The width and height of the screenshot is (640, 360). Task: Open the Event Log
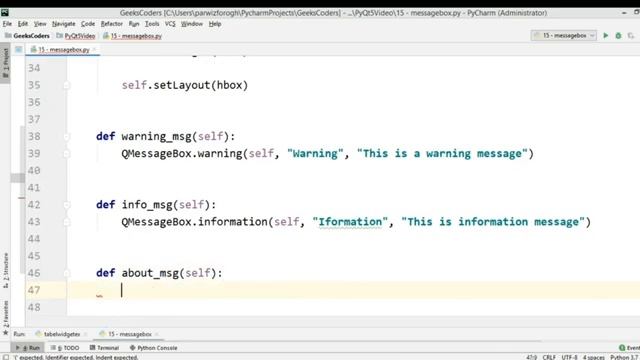[x=630, y=348]
